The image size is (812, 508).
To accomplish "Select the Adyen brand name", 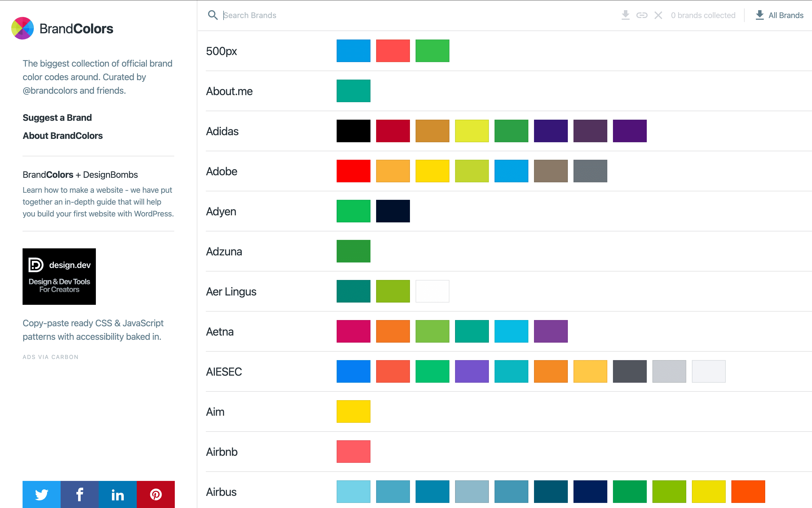I will (221, 211).
